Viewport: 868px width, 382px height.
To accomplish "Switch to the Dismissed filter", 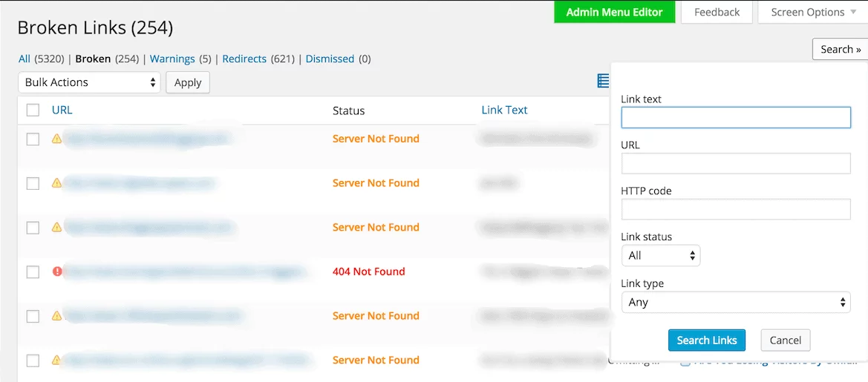I will click(x=330, y=59).
